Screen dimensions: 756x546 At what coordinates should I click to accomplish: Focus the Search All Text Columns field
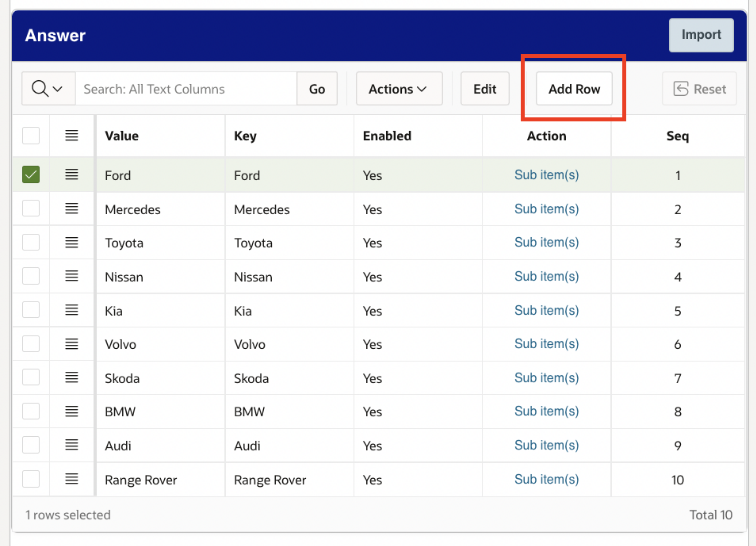click(x=186, y=89)
